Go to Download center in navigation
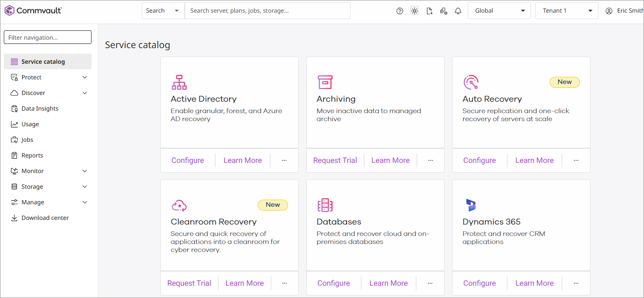This screenshot has height=298, width=644. pyautogui.click(x=48, y=218)
